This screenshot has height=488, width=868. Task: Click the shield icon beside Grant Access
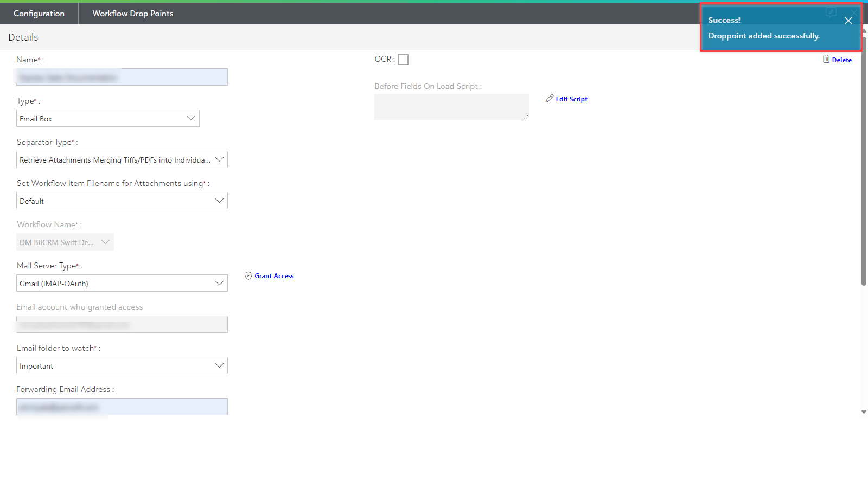tap(248, 275)
